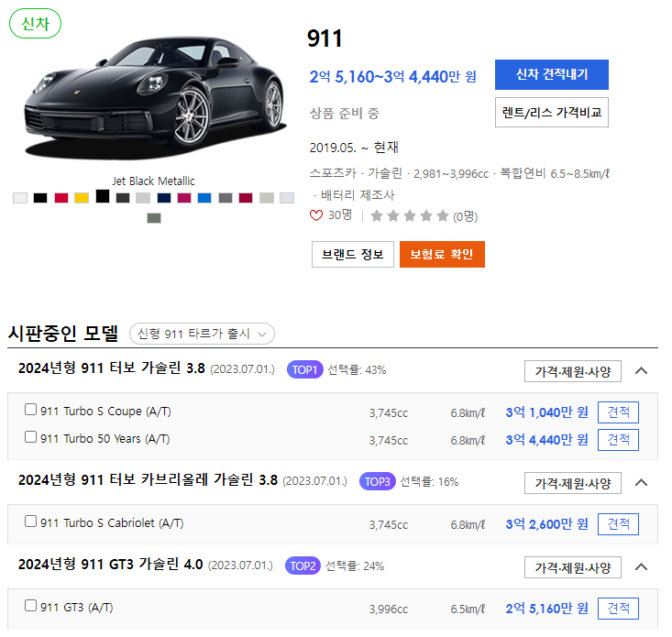Image resolution: width=672 pixels, height=637 pixels.
Task: Click 2024년형 911 터보 카브리올레 가솔린 3.8 heading
Action: pyautogui.click(x=148, y=479)
